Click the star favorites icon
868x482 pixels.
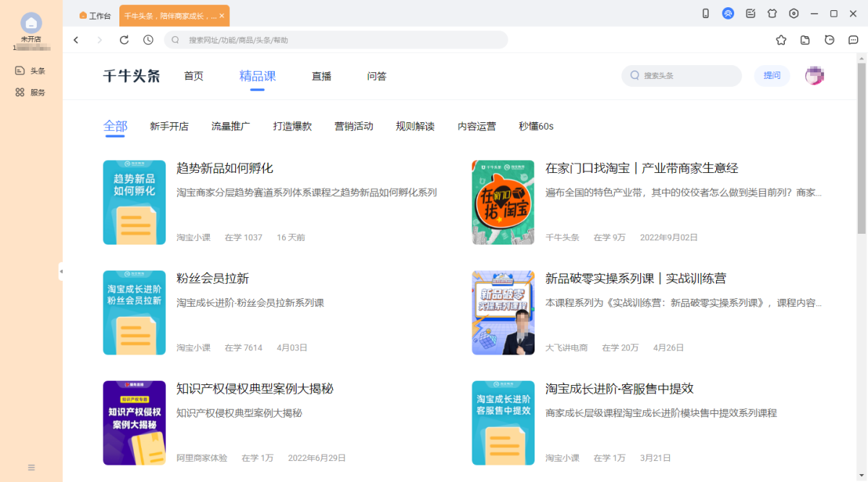pos(781,40)
